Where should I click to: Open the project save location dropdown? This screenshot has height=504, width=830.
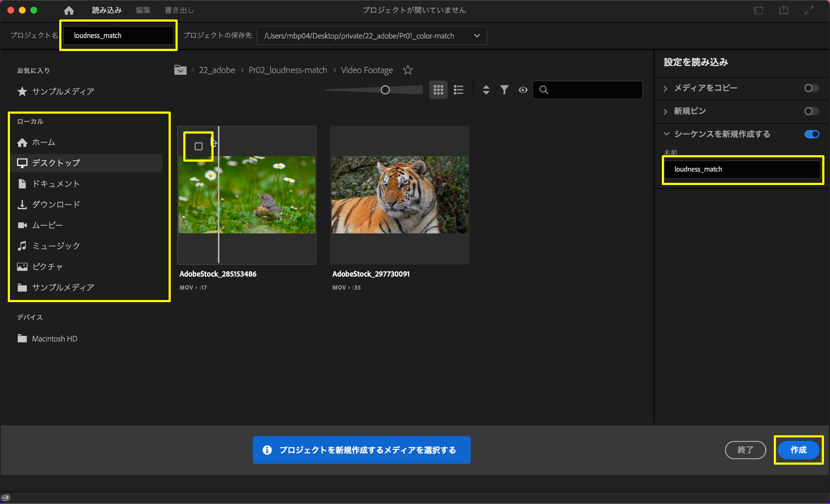(x=476, y=36)
